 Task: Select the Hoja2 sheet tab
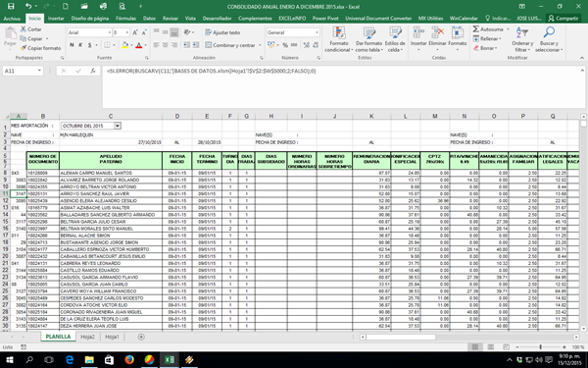[87, 337]
